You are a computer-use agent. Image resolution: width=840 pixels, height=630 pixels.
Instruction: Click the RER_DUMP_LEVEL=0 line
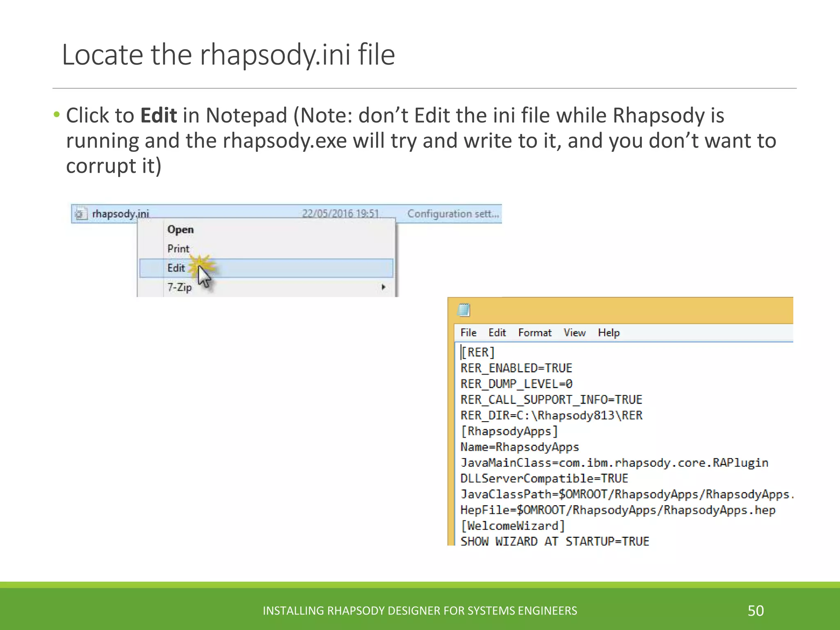click(516, 384)
